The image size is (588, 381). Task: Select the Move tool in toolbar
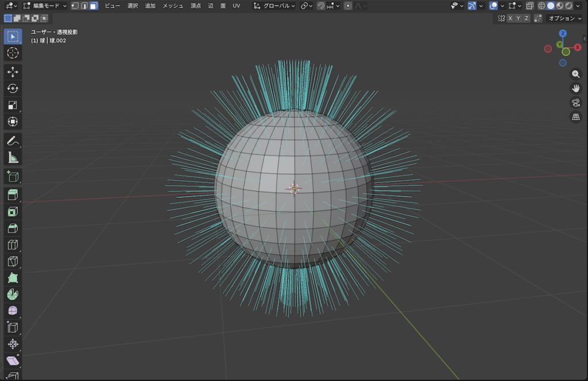pos(13,72)
